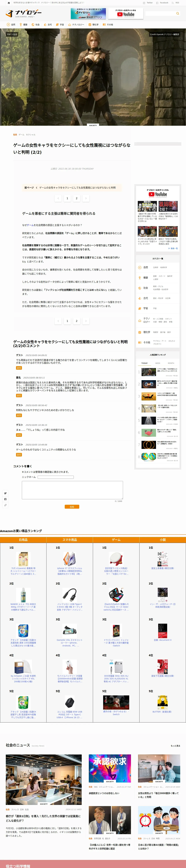Viewport: 186px width, 868px height.
Task: Click the ニックネーム input field
Action: click(56, 477)
